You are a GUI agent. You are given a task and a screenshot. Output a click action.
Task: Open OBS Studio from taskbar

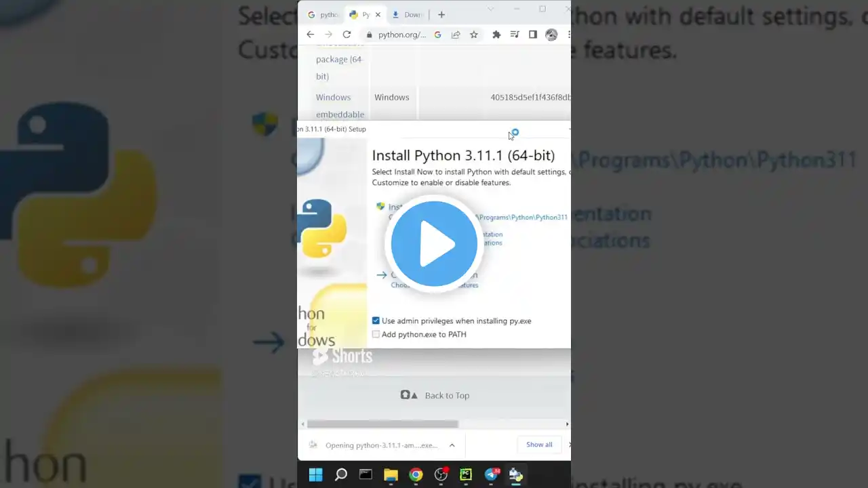tap(441, 474)
